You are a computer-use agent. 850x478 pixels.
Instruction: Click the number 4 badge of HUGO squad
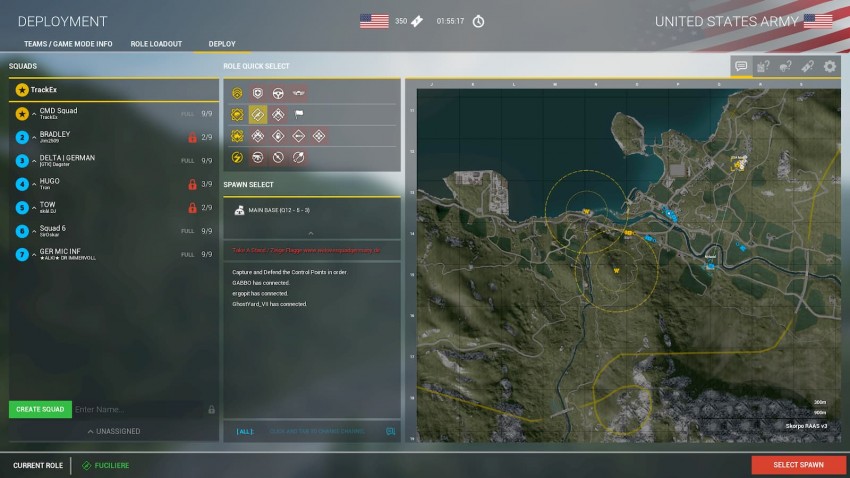pos(22,184)
